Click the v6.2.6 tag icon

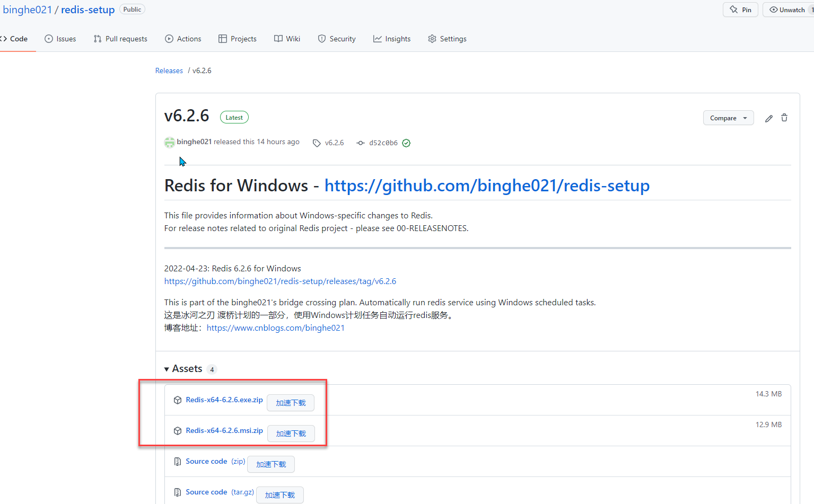[x=317, y=143]
